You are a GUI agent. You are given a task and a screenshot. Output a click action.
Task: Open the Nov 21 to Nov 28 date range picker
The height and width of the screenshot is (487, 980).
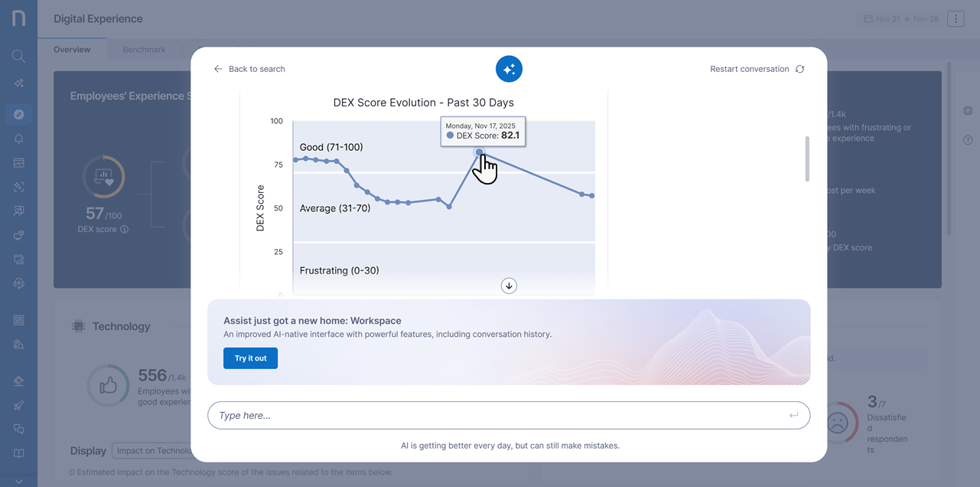pyautogui.click(x=900, y=18)
